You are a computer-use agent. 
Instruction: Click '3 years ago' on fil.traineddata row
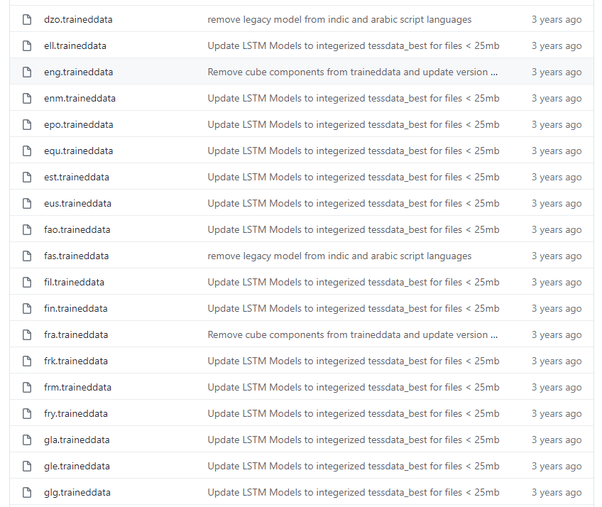pos(556,282)
